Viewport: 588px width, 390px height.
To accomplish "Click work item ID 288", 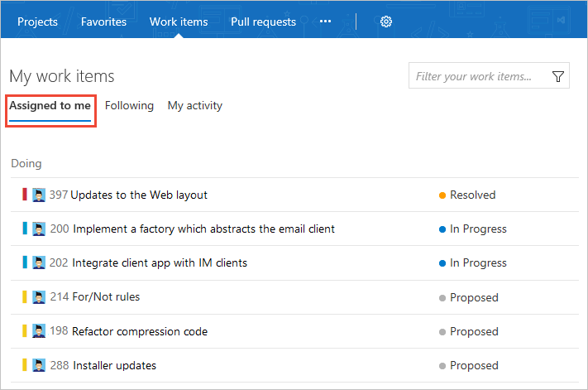I will point(60,365).
